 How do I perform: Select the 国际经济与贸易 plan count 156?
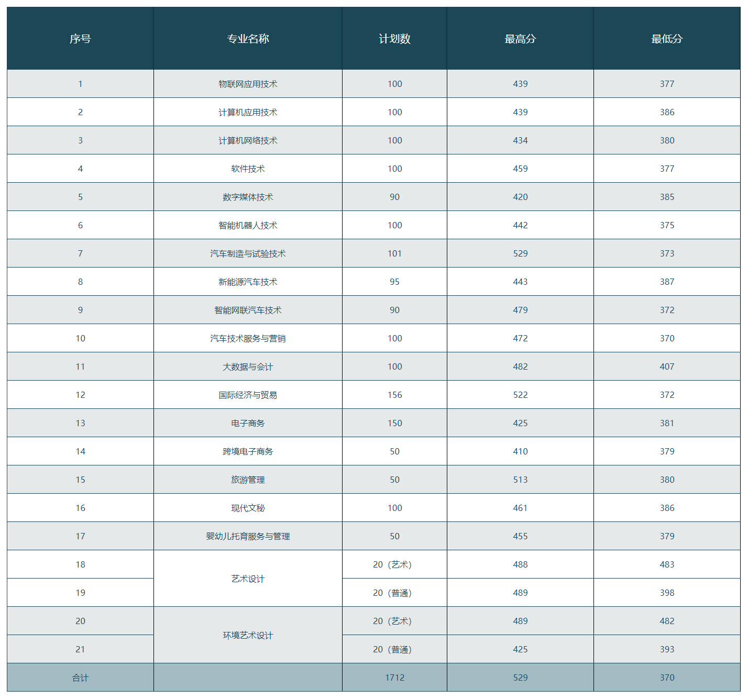pos(394,395)
